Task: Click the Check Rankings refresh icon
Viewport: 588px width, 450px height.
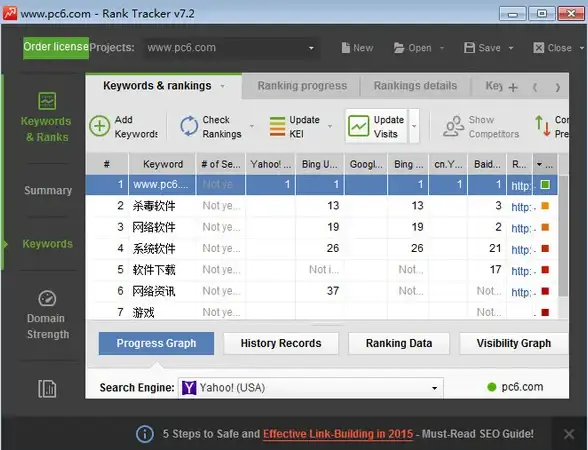Action: (189, 126)
